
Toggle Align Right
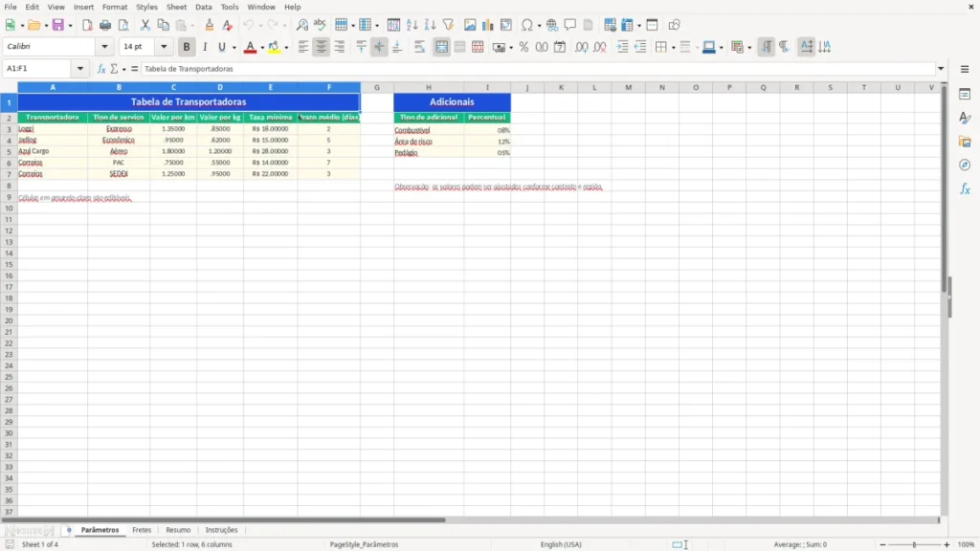pos(340,47)
